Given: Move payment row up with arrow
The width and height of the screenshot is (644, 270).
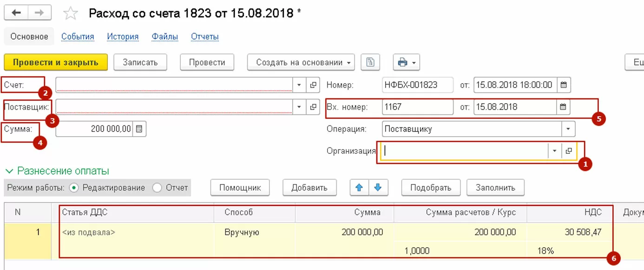Looking at the screenshot, I should pyautogui.click(x=359, y=188).
